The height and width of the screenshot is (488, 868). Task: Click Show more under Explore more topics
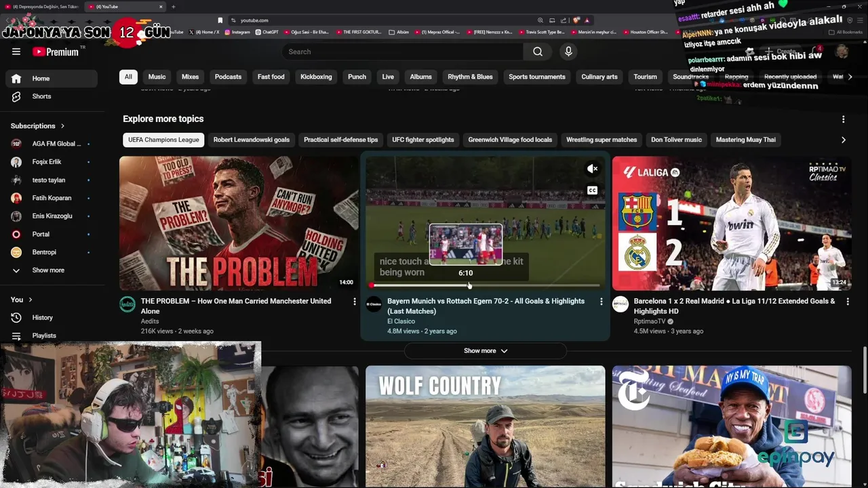click(x=486, y=351)
